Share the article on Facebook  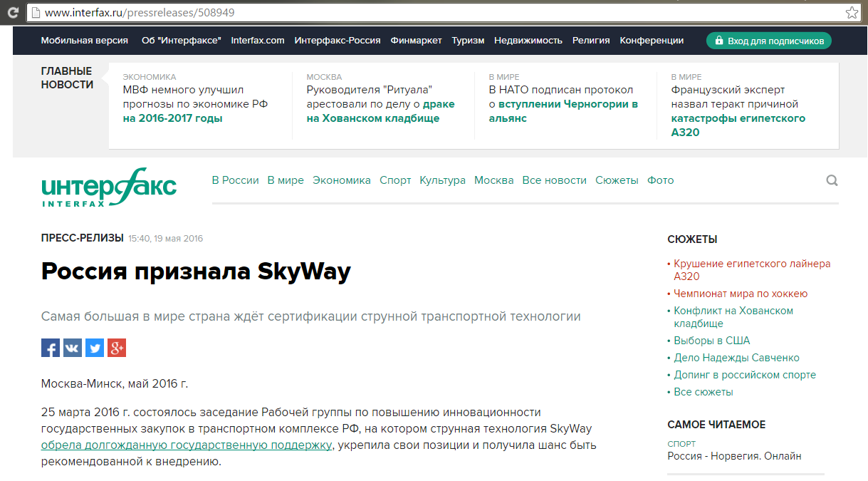tap(51, 348)
